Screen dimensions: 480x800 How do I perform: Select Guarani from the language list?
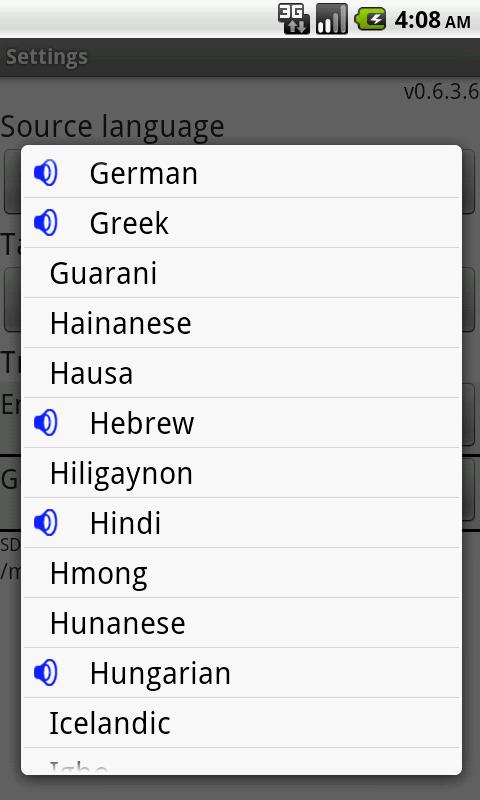click(x=242, y=273)
